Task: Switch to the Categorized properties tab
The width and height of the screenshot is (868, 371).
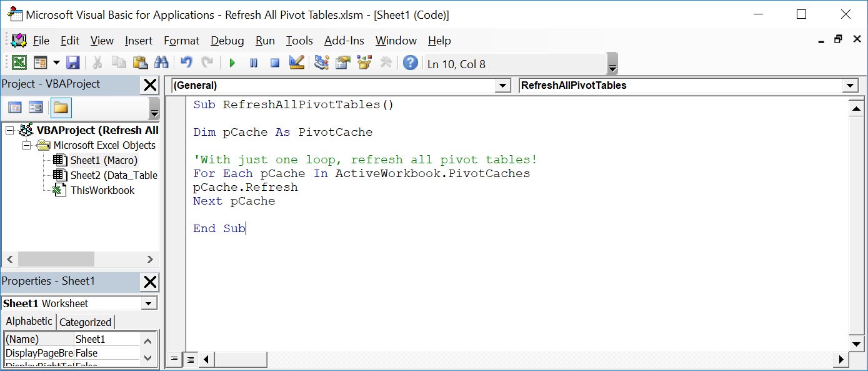Action: [x=86, y=322]
